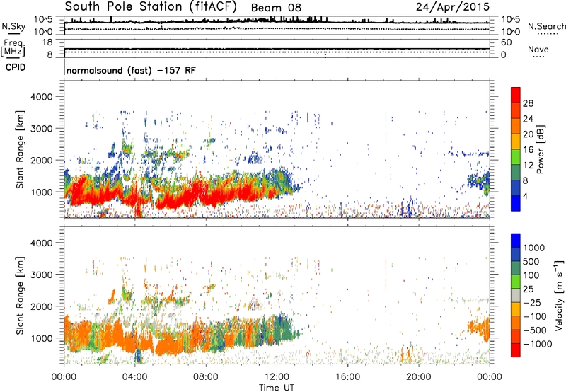Screen dimensions: 566x392
Task: Click the "Velocity [m s-1]" colorbar title
Action: [559, 295]
